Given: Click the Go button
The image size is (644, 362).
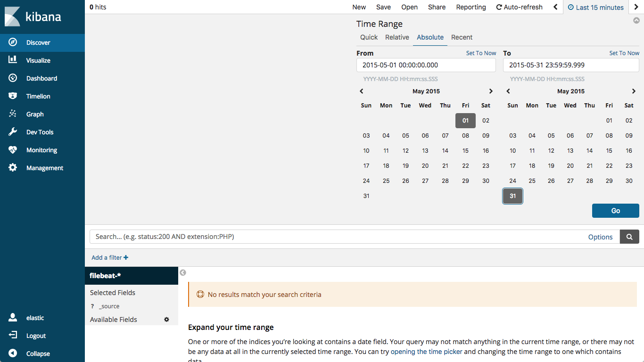Looking at the screenshot, I should pos(616,211).
